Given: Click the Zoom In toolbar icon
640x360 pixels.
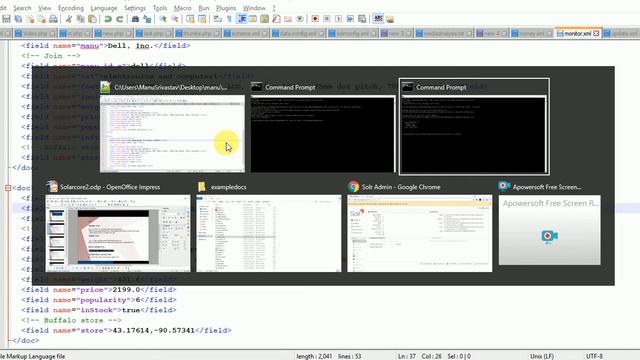Looking at the screenshot, I should [x=162, y=19].
